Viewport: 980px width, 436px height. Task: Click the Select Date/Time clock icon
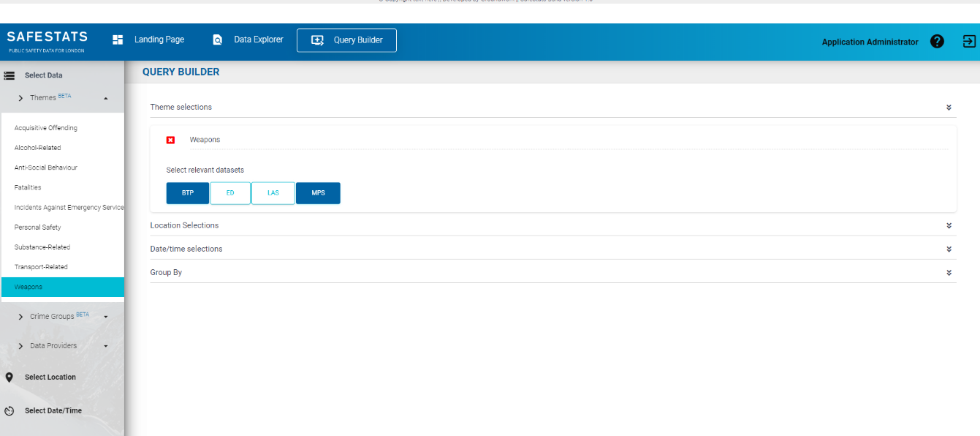pos(10,411)
